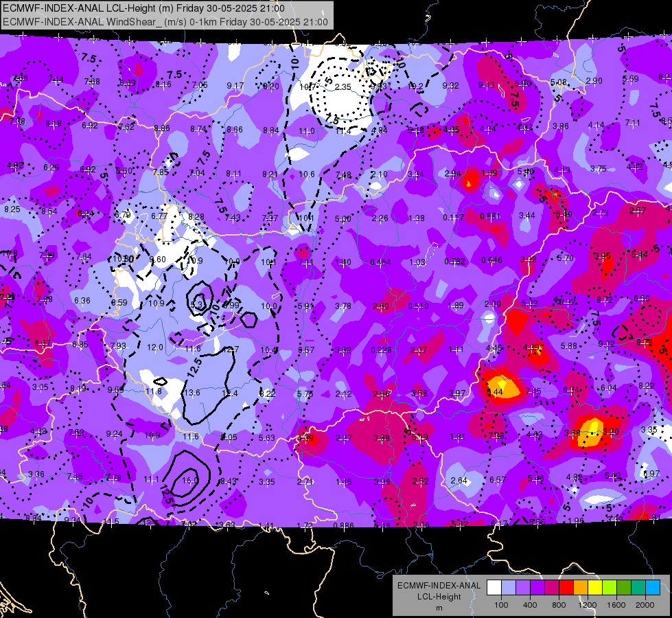Click the wind shear value 9.17
Viewport: 672px width, 618px height.
(x=235, y=86)
